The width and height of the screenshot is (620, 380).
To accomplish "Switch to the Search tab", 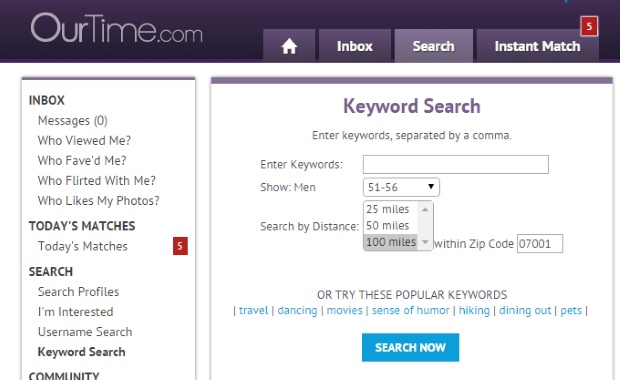I will [x=433, y=46].
